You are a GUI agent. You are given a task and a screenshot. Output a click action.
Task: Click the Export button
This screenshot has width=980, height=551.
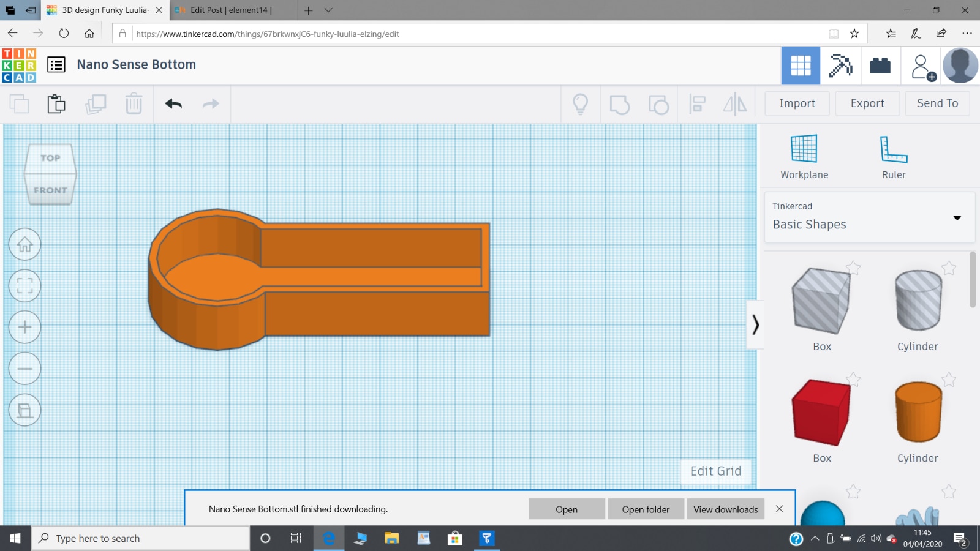867,103
